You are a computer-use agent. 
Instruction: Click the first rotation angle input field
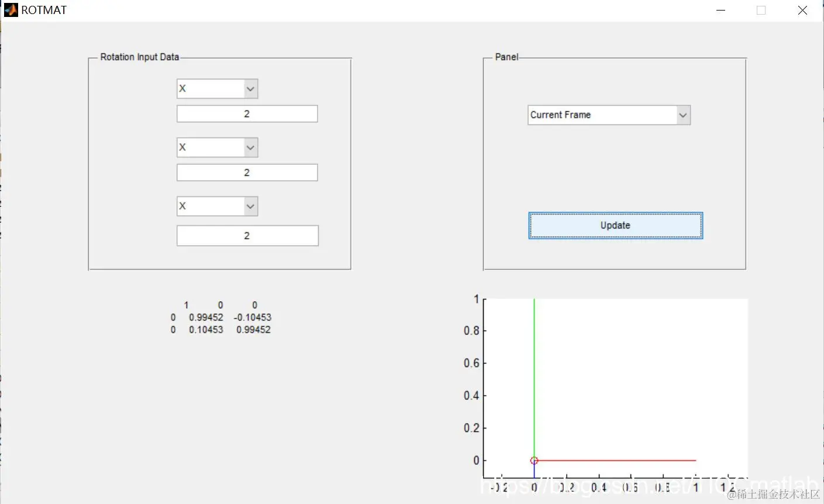(x=247, y=114)
